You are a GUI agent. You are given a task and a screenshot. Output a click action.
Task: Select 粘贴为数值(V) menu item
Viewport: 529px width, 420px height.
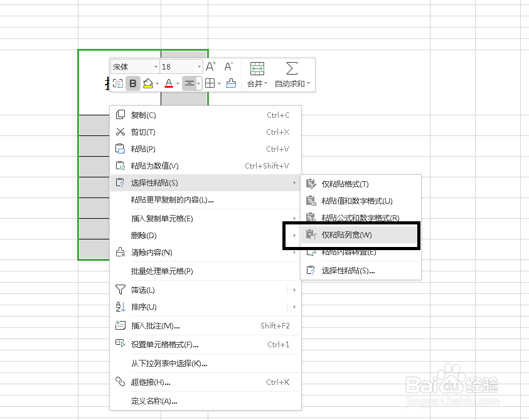(x=205, y=165)
